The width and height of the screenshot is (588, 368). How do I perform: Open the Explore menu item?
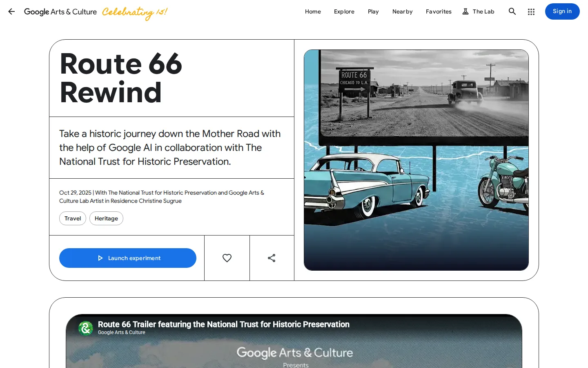(344, 11)
